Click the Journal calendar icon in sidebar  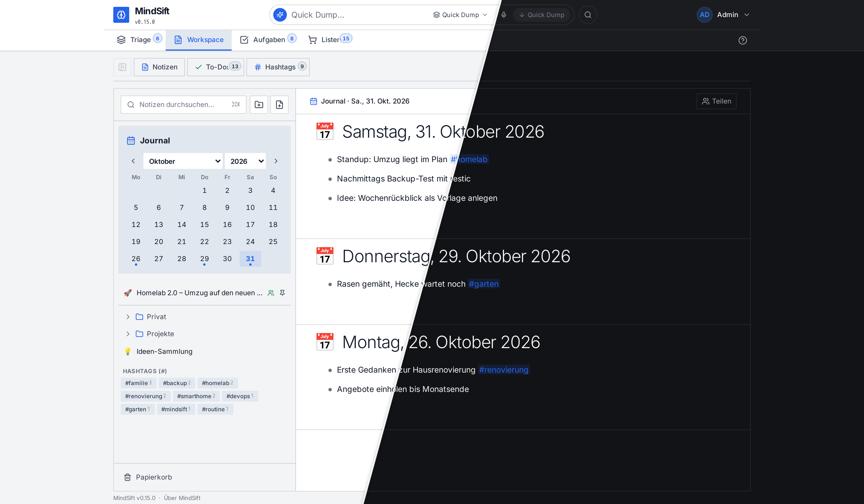pos(131,141)
